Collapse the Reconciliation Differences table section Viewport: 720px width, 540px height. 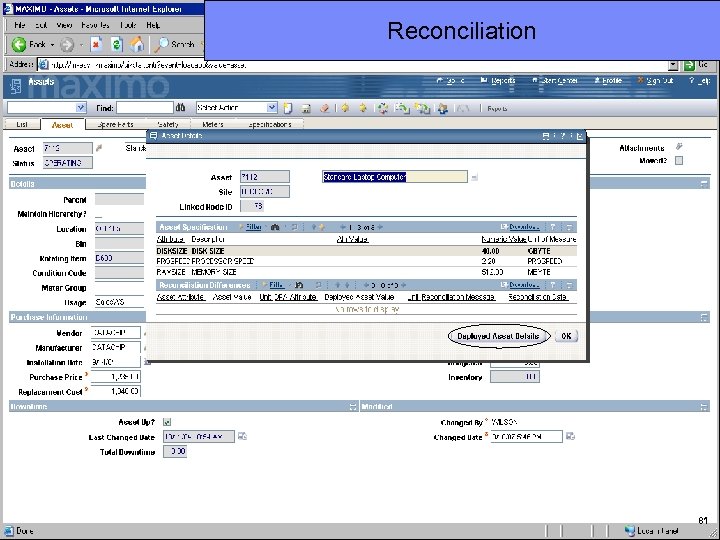(x=569, y=285)
